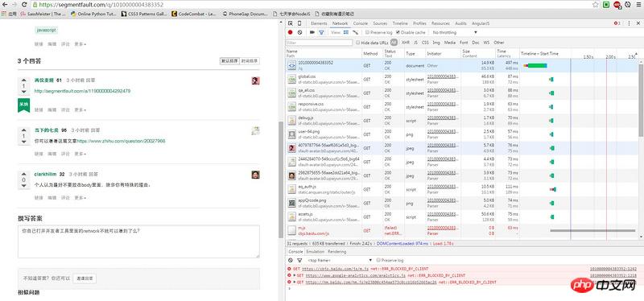This screenshot has width=644, height=301.
Task: Expand the hm.baidu.com error entry
Action: coord(295,282)
